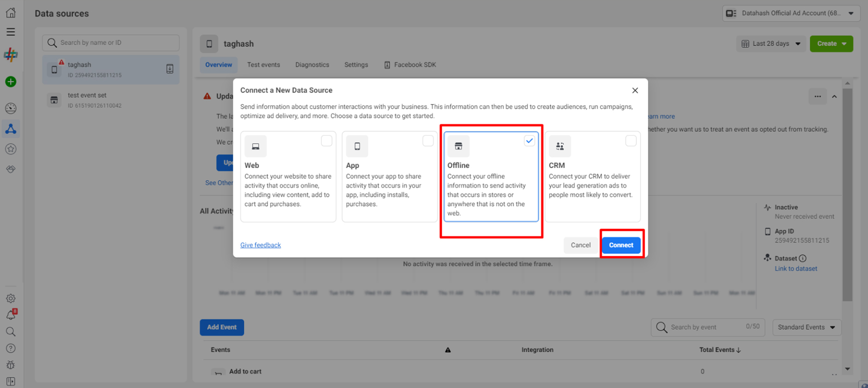Screen dimensions: 868x388
Task: Click the Offline store icon in dialog
Action: click(x=458, y=146)
